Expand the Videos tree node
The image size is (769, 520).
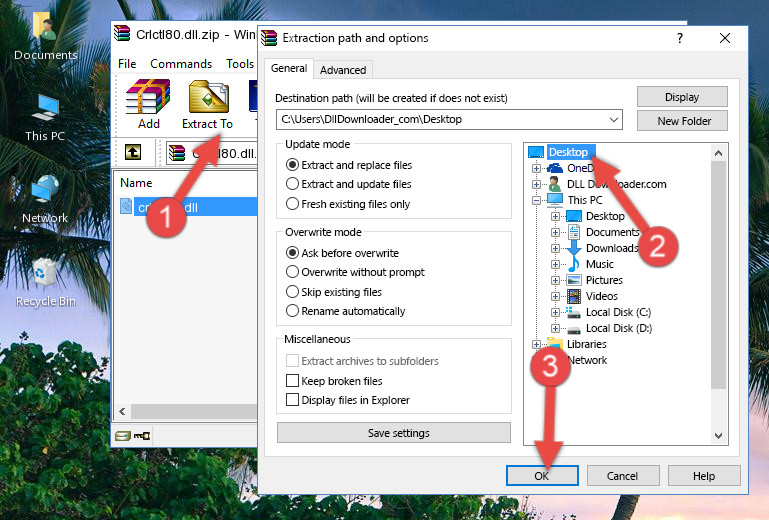(555, 296)
